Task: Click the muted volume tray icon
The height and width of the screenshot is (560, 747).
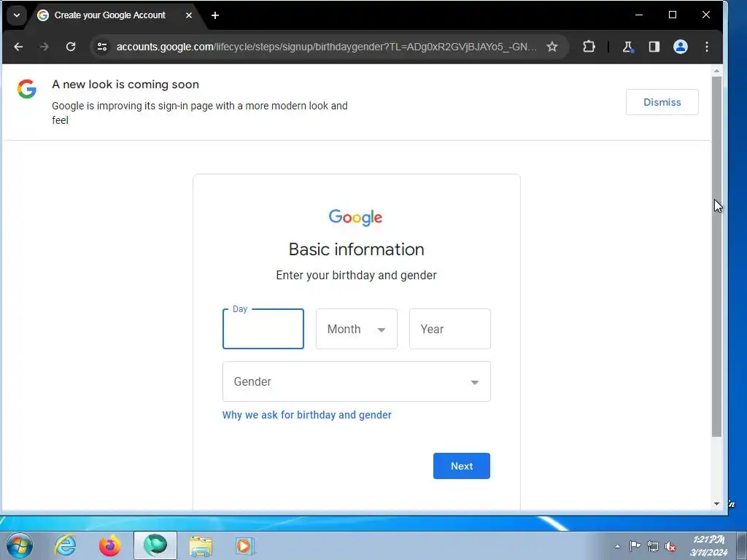Action: pos(670,546)
